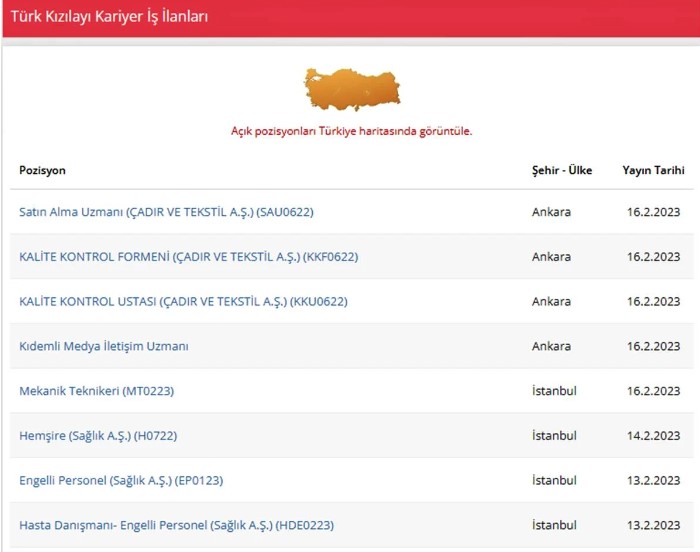Select Ankara cell in KALİTE KONTROL USTASI row
This screenshot has width=700, height=552.
551,301
